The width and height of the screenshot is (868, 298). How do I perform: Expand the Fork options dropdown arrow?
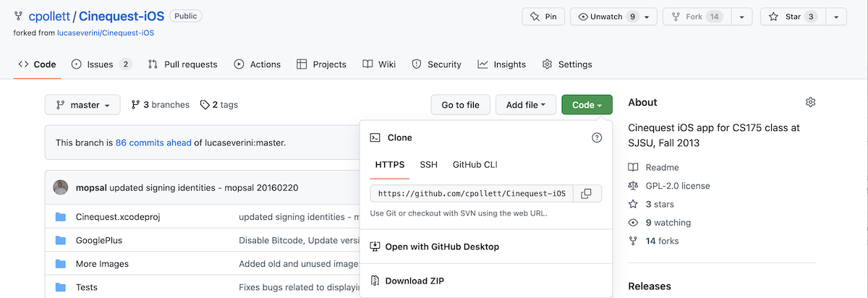tap(741, 17)
